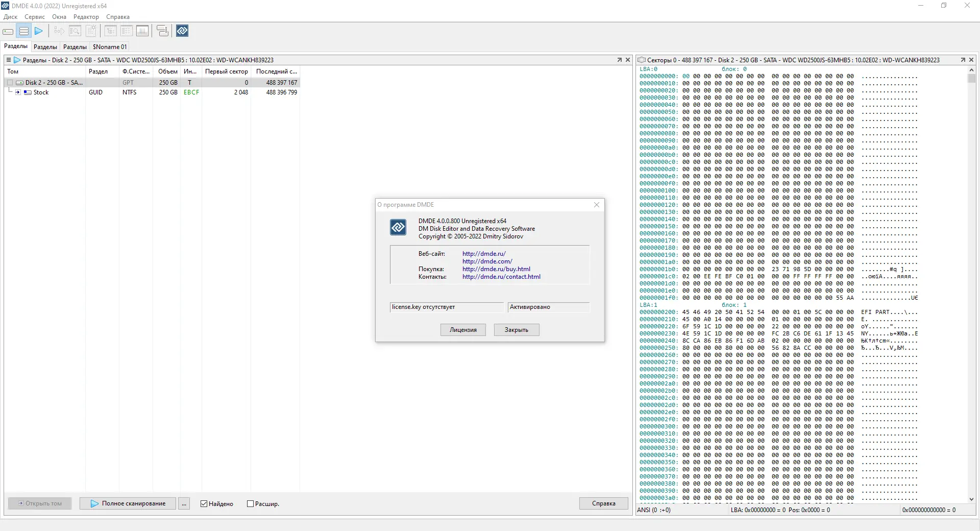This screenshot has height=531, width=980.
Task: Close the partitions panel
Action: tap(628, 60)
